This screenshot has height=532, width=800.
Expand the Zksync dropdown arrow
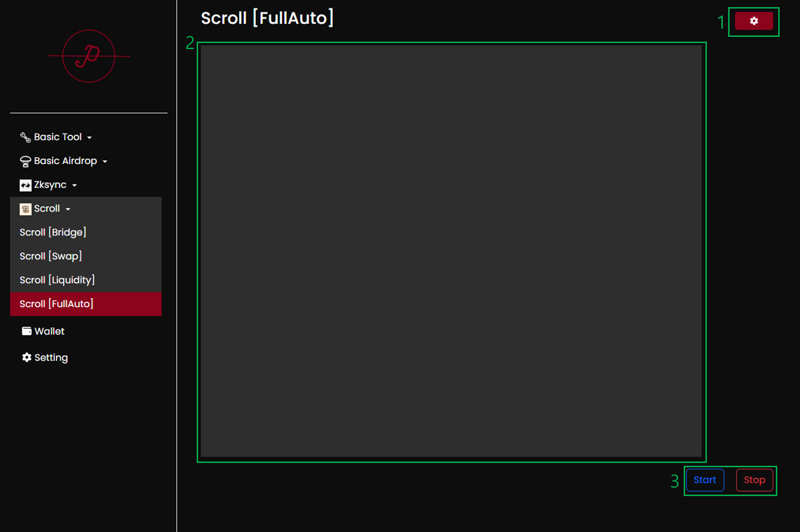coord(75,185)
